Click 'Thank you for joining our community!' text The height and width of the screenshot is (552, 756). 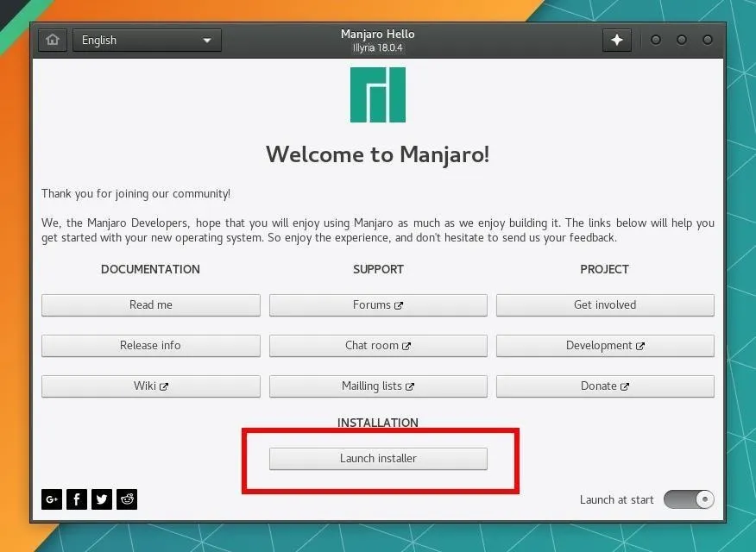(136, 194)
